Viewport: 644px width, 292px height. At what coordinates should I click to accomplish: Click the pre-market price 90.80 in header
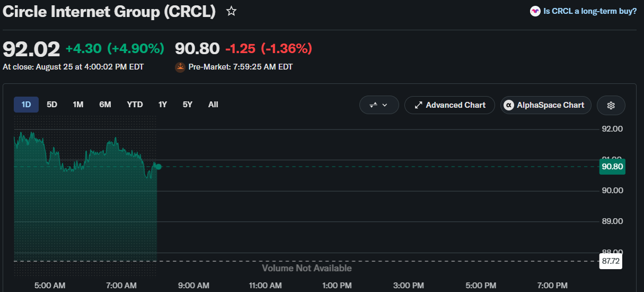[x=197, y=49]
